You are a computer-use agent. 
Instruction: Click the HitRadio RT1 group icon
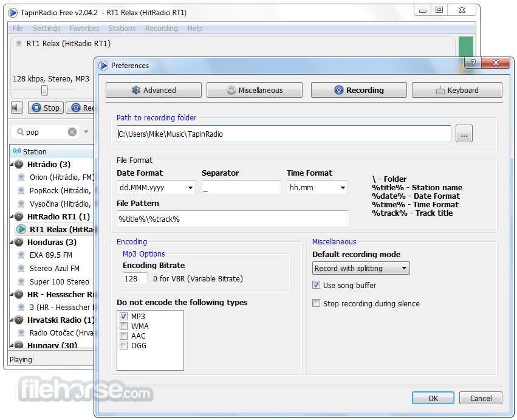point(19,216)
